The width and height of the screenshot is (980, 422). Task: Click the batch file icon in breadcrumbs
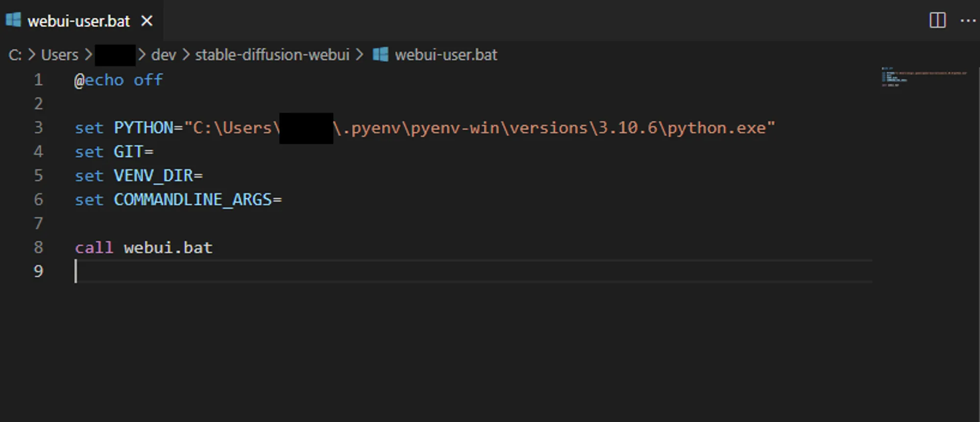coord(381,54)
